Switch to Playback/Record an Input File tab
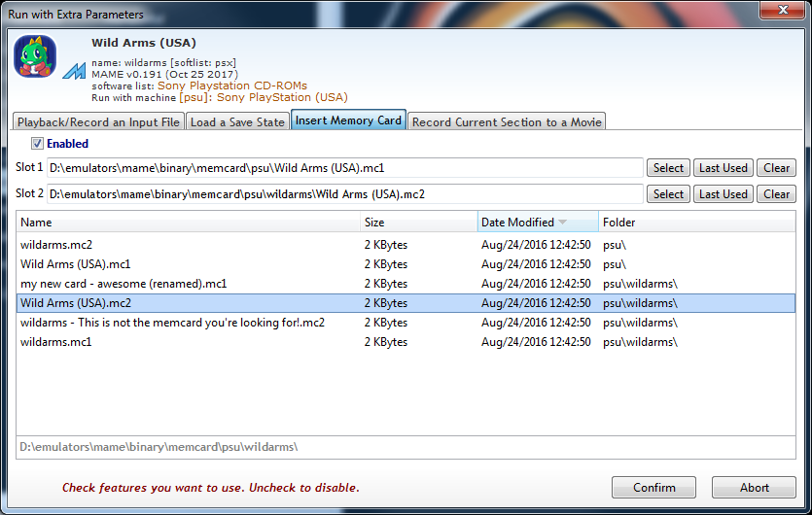 [98, 121]
